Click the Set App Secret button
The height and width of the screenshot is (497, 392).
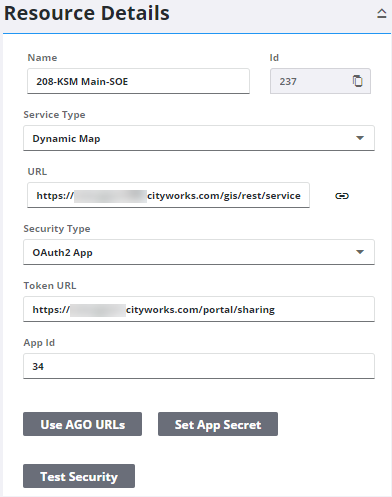click(x=218, y=424)
